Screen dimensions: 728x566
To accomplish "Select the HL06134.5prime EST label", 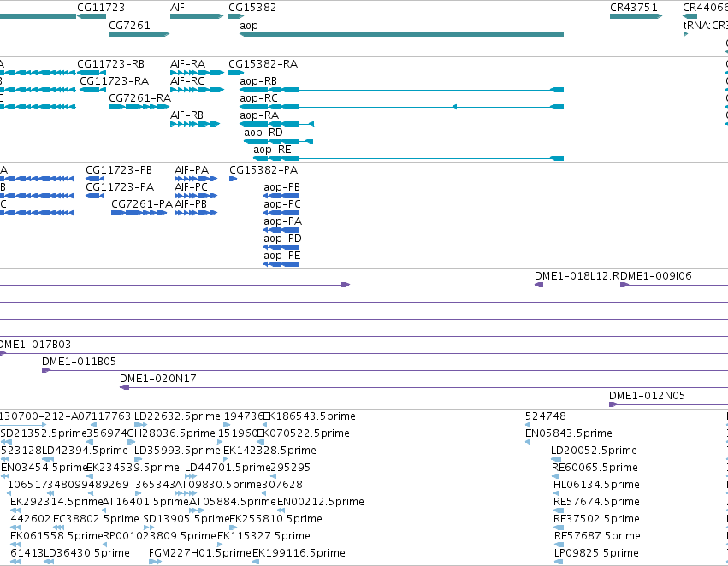I will (596, 485).
